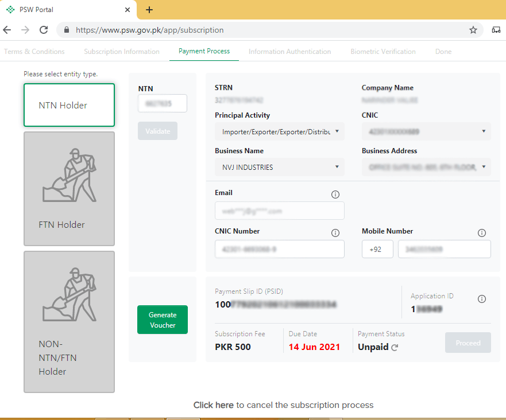Open the Business Name dropdown showing NVJ INDUSTRIES
Screen dimensions: 506x420
point(280,167)
